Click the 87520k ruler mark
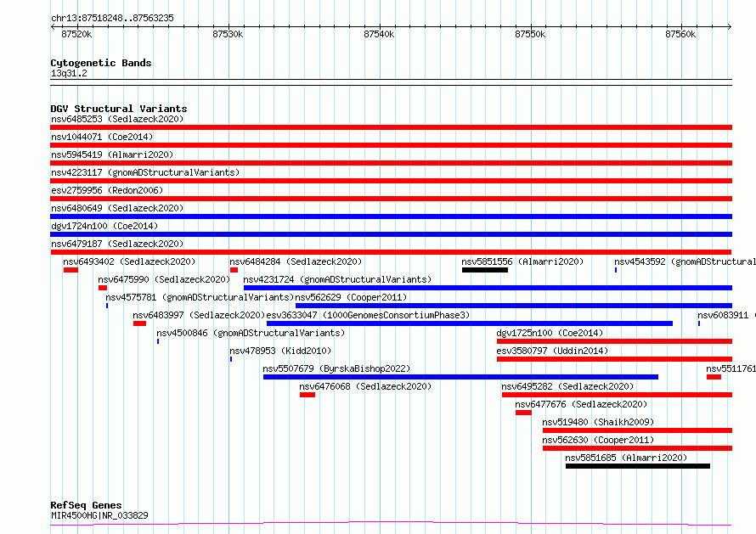The height and width of the screenshot is (534, 756). [76, 34]
